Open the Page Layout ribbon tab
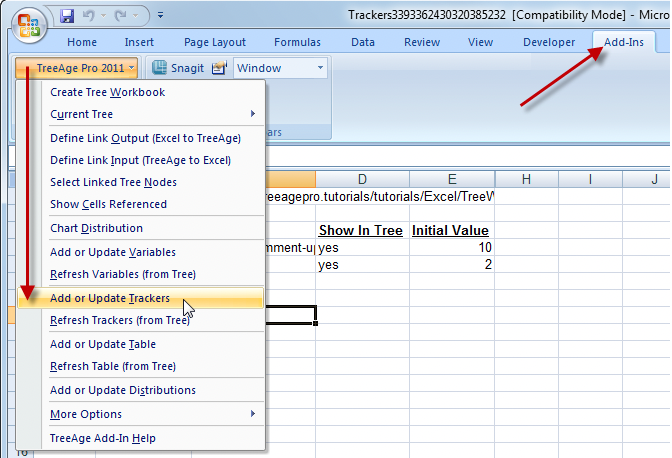The width and height of the screenshot is (672, 458). point(215,42)
